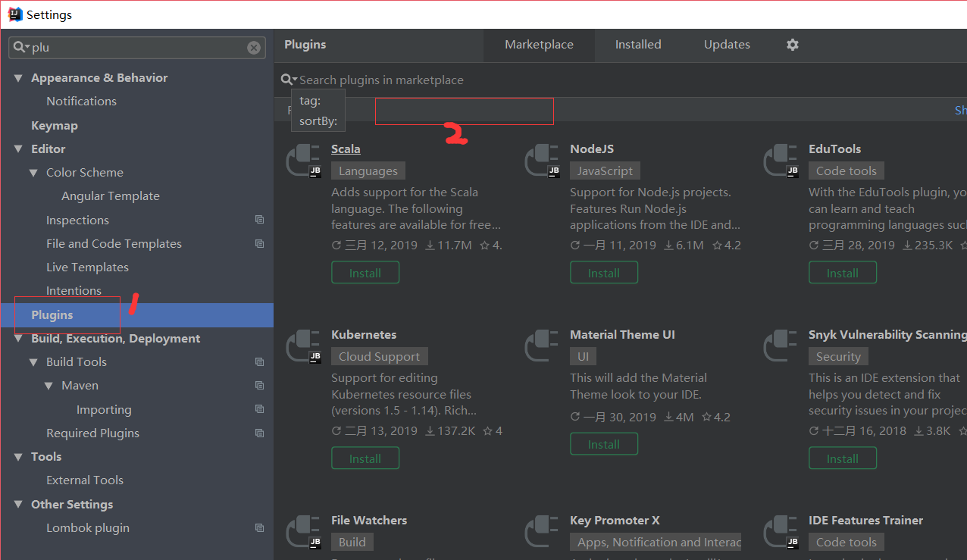Filter by the UI tag under Material Theme
Screen dimensions: 967x560
pos(583,357)
